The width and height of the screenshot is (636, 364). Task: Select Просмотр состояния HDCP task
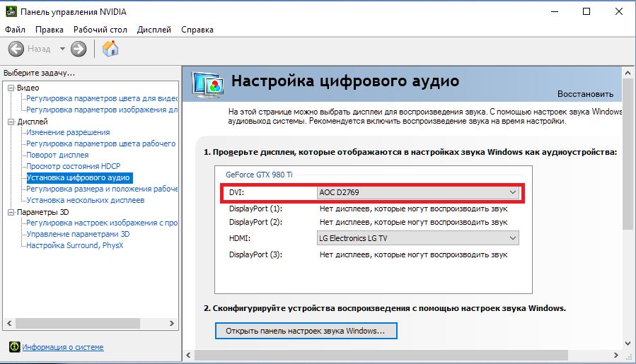[74, 166]
